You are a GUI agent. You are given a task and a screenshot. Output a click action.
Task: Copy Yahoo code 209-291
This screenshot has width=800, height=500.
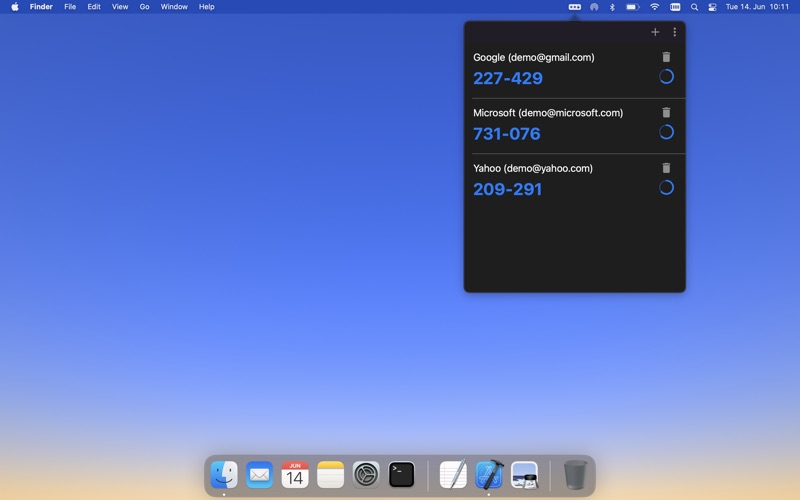[x=508, y=189]
